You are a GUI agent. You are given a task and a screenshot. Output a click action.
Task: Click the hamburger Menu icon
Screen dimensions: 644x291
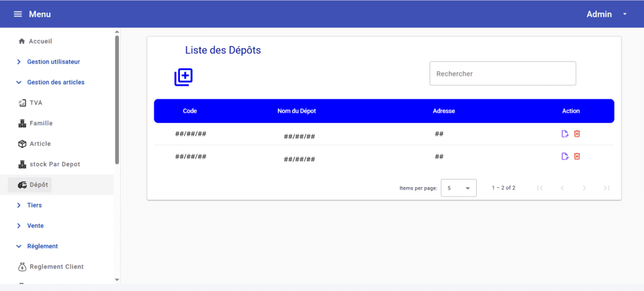pos(18,14)
